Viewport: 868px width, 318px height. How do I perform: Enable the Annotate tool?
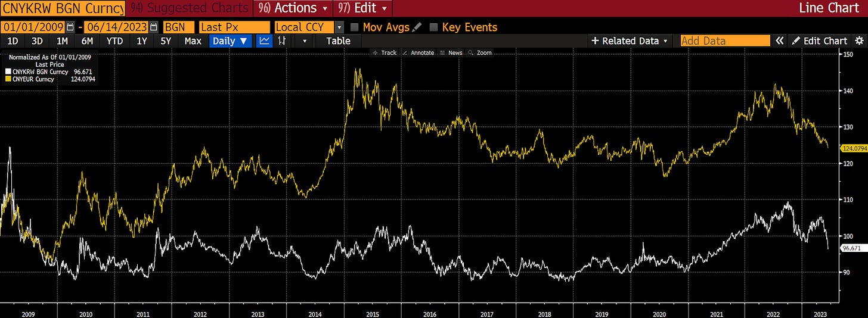click(418, 52)
